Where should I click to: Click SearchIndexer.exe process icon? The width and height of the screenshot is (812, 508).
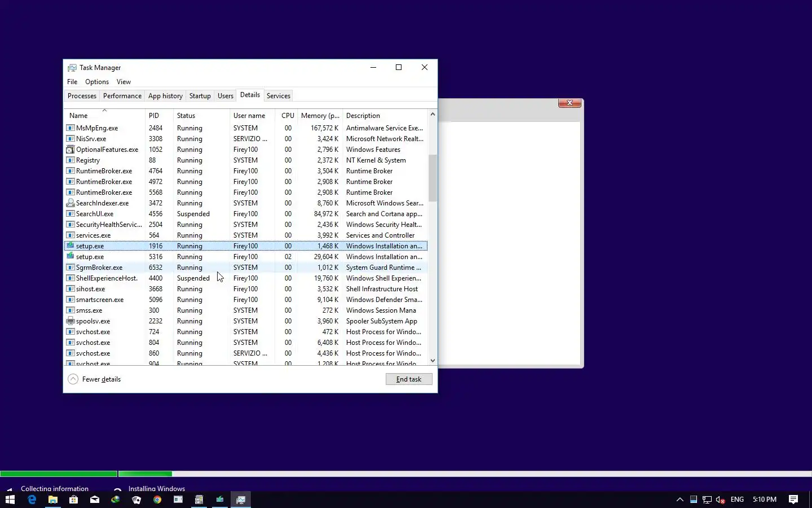(70, 203)
